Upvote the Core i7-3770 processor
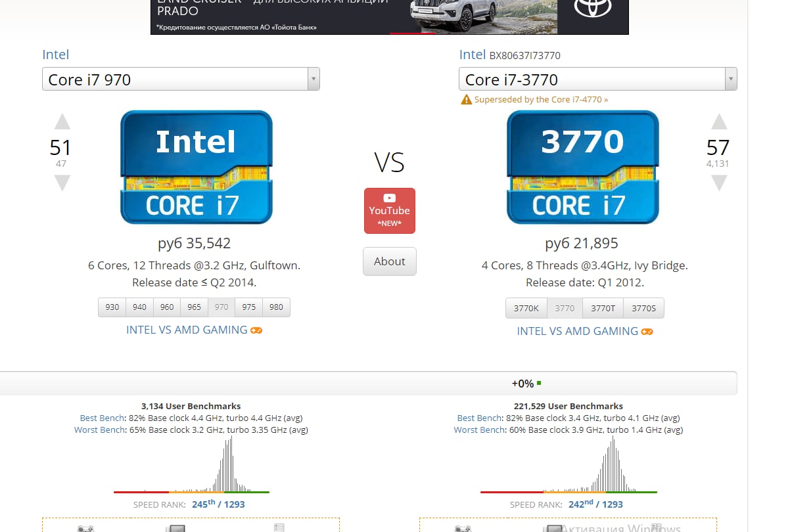The height and width of the screenshot is (532, 790). click(x=719, y=122)
